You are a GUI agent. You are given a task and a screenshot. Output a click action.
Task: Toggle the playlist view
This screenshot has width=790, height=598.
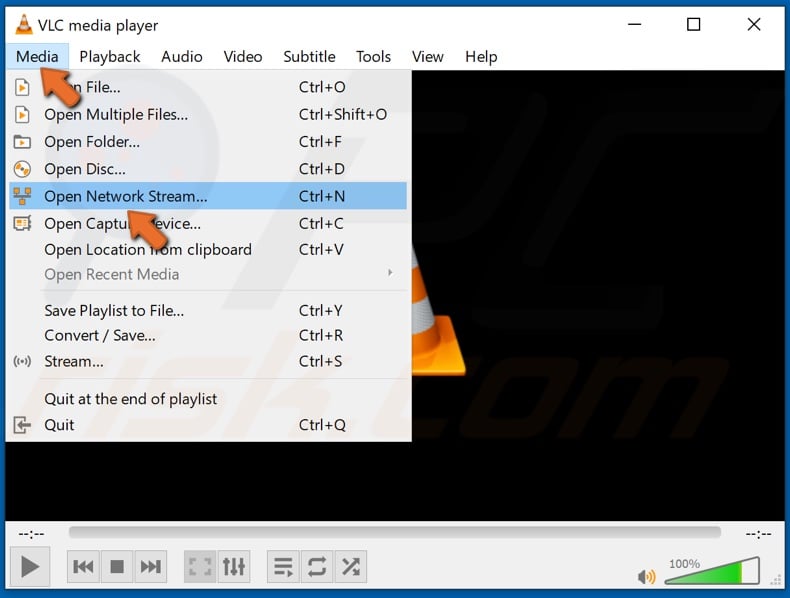283,567
